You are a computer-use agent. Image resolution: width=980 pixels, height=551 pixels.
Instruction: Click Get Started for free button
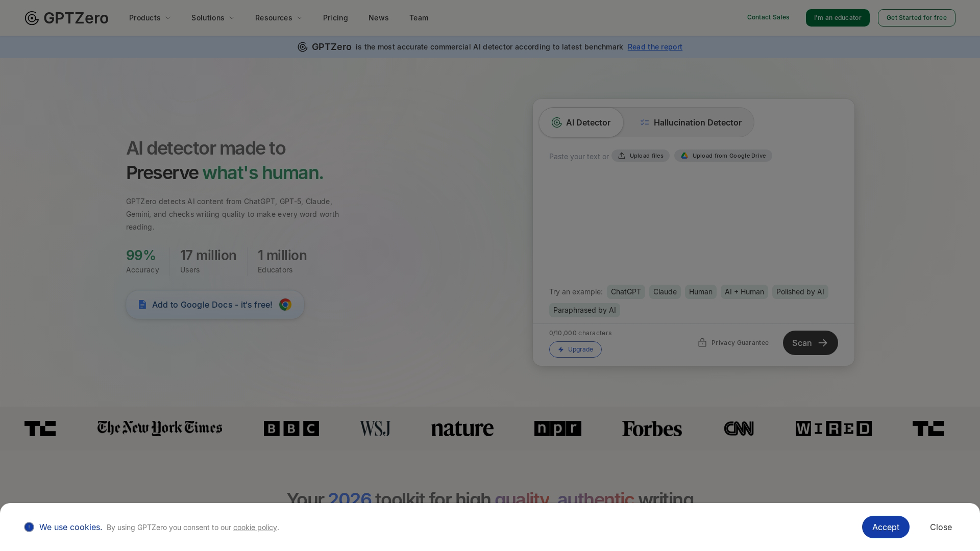tap(916, 18)
